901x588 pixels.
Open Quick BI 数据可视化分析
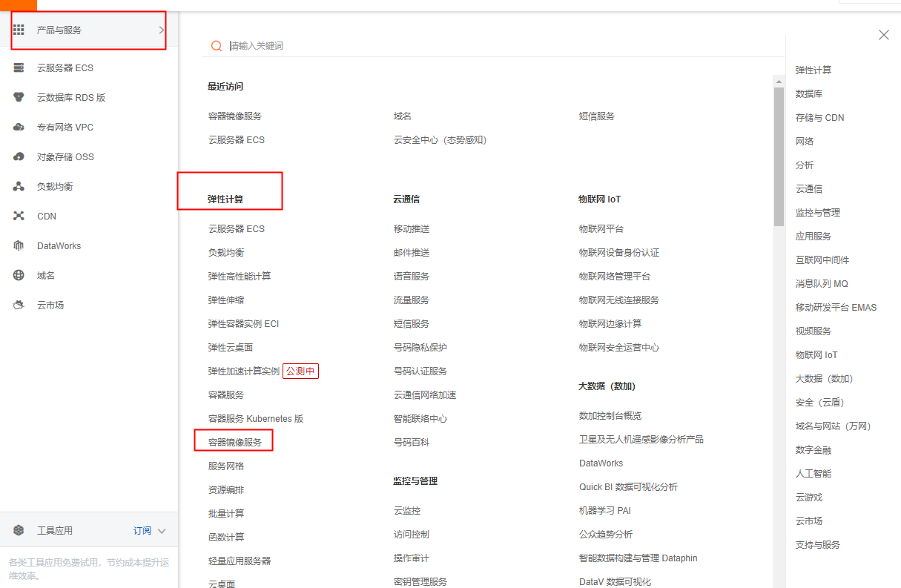coord(628,487)
